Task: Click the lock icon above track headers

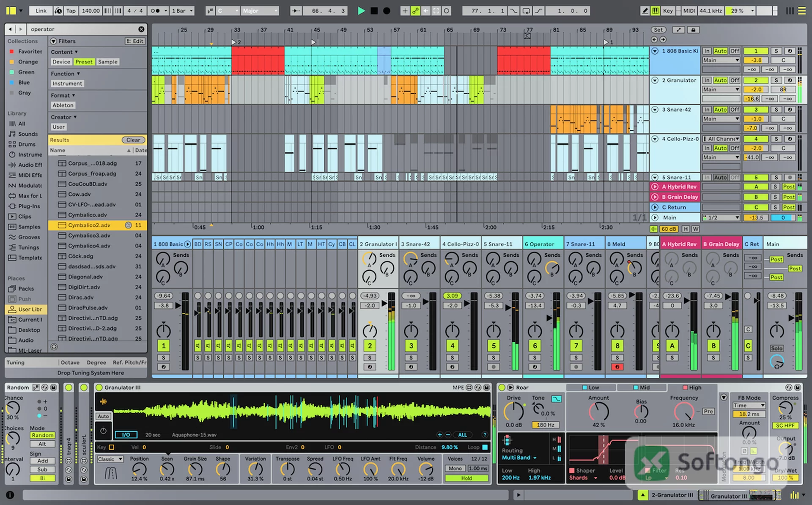Action: (x=693, y=30)
